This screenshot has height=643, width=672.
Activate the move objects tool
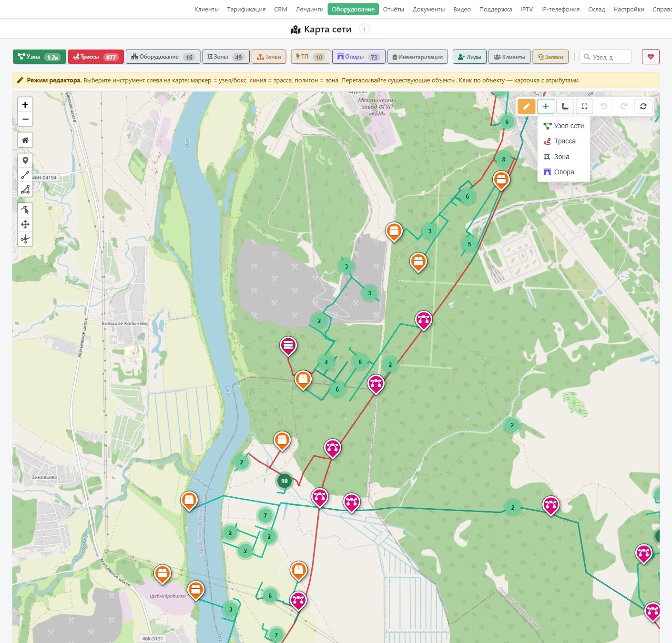pos(25,224)
